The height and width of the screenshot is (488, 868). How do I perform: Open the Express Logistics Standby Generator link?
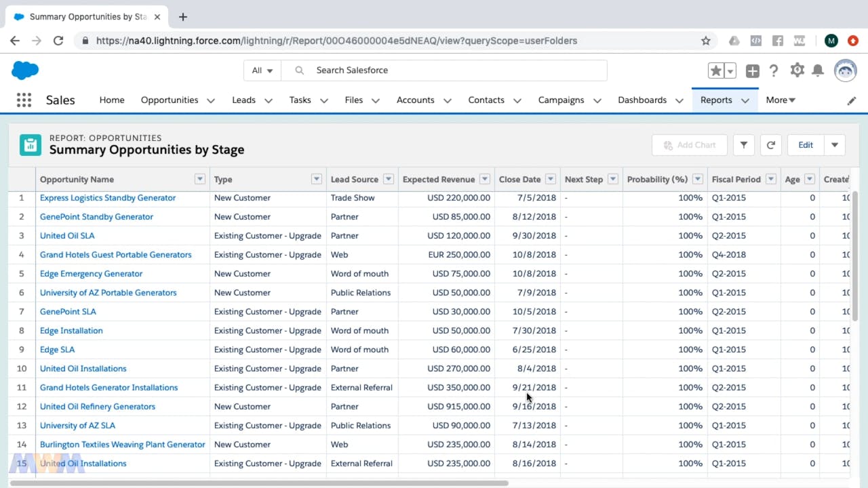point(108,198)
